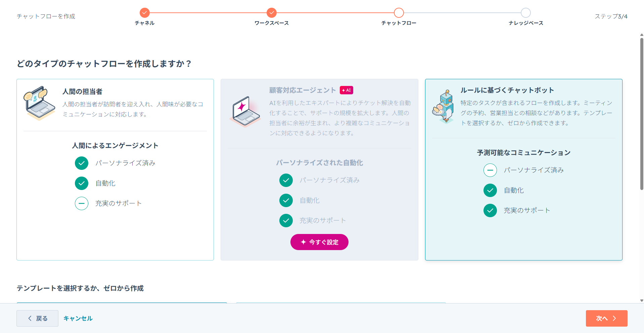644x333 pixels.
Task: Click 自動化 checkmark in 人間の担当者 card
Action: [x=81, y=183]
